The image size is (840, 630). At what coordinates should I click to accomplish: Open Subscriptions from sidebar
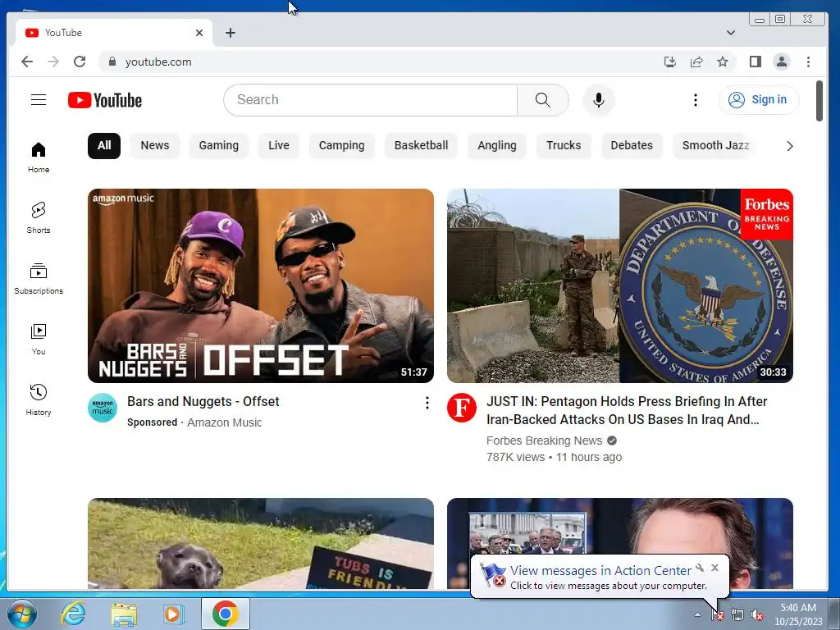tap(39, 279)
